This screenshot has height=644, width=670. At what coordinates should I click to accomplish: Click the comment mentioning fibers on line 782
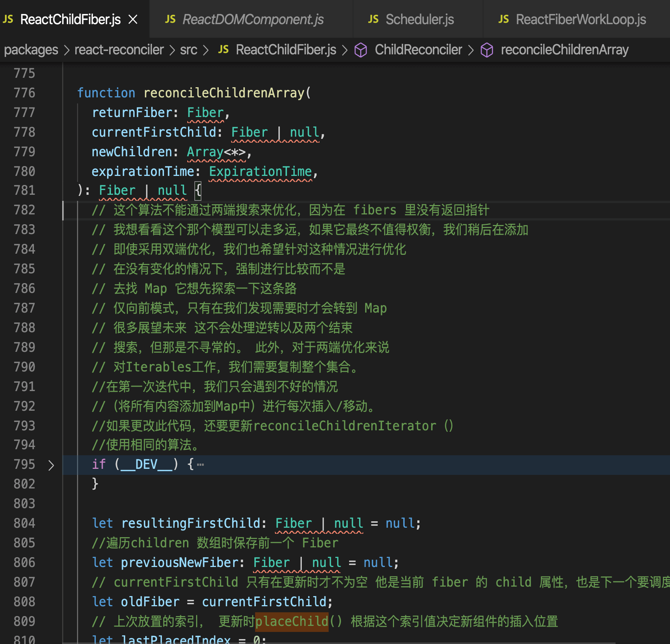coord(290,210)
